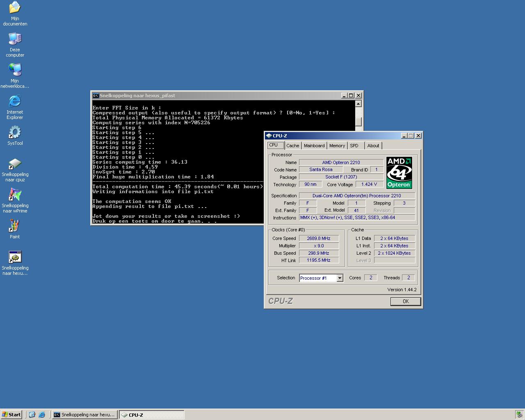Activate CPU-Z taskbar button
The height and width of the screenshot is (420, 525).
point(152,415)
